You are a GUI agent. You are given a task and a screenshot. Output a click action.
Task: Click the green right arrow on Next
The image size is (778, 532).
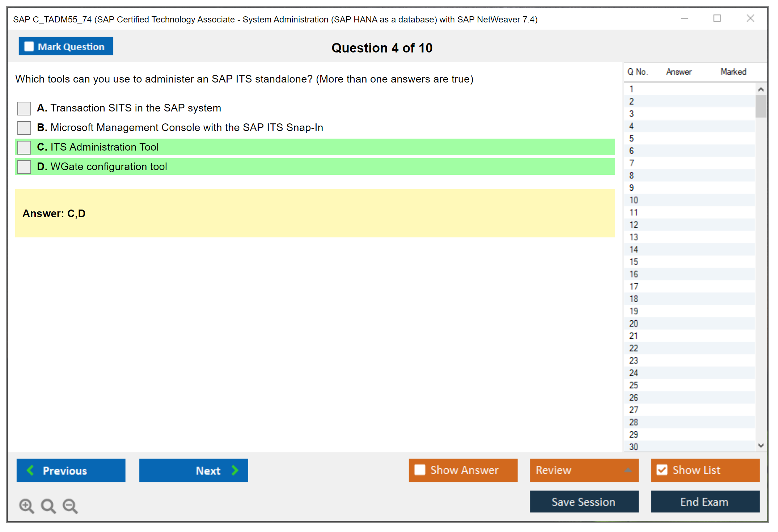235,470
